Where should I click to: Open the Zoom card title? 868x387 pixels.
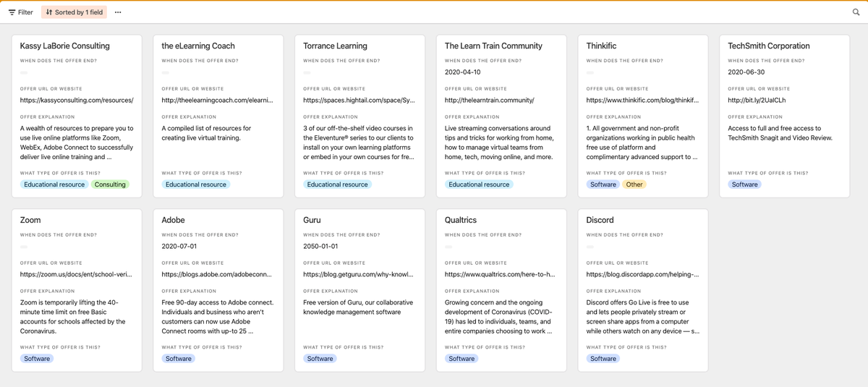coord(30,220)
